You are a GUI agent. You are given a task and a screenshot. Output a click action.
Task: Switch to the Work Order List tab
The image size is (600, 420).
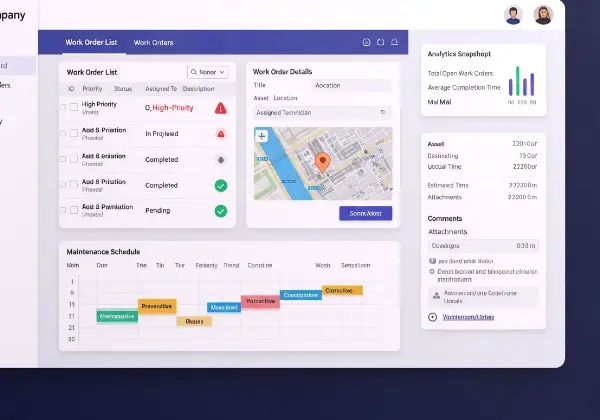(91, 42)
